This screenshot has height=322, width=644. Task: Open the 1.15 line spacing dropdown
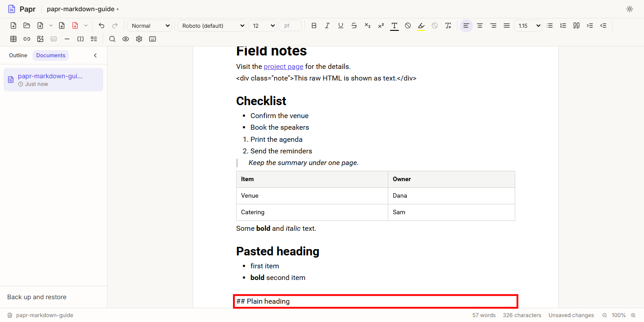click(x=528, y=25)
